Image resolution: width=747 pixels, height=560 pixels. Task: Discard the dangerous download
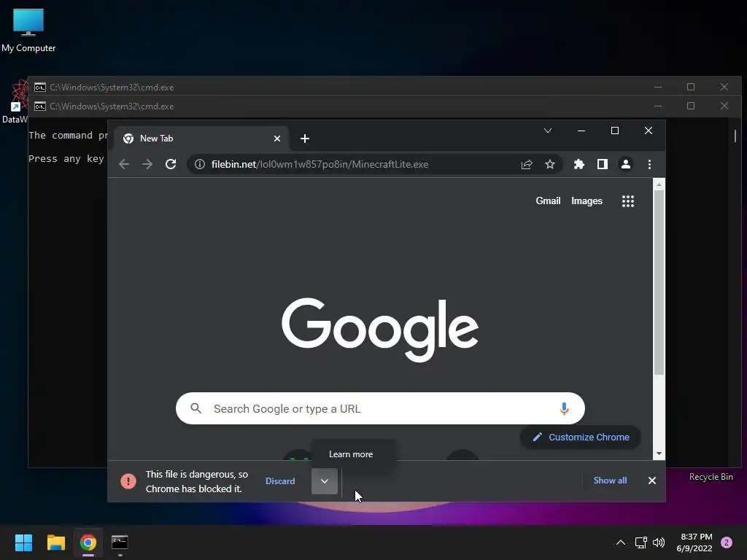pyautogui.click(x=280, y=481)
